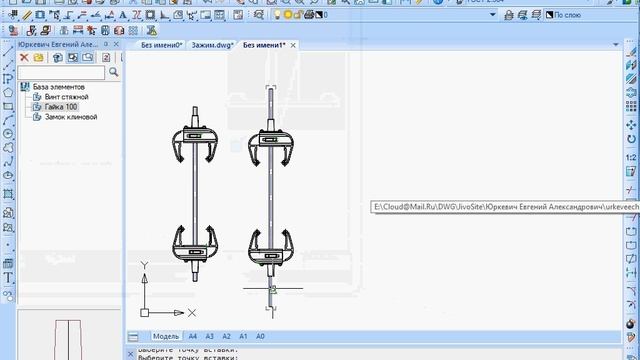Image resolution: width=640 pixels, height=360 pixels.
Task: Click the letter A text toolbar icon
Action: pos(122,15)
